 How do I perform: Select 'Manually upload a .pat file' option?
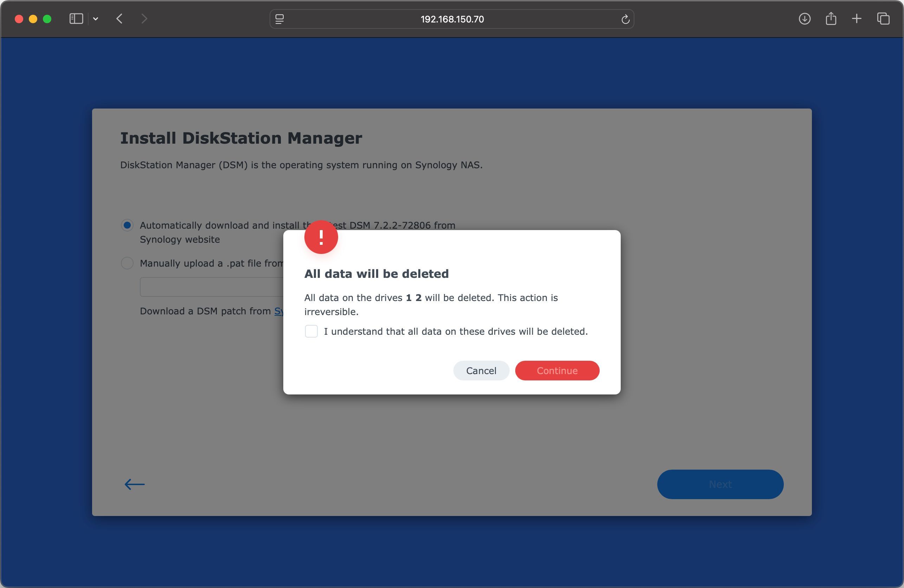pos(127,263)
